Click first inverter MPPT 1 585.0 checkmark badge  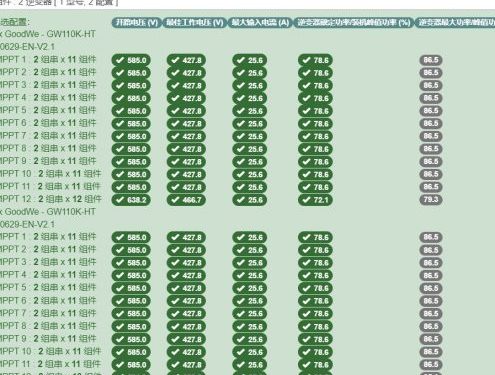(131, 60)
